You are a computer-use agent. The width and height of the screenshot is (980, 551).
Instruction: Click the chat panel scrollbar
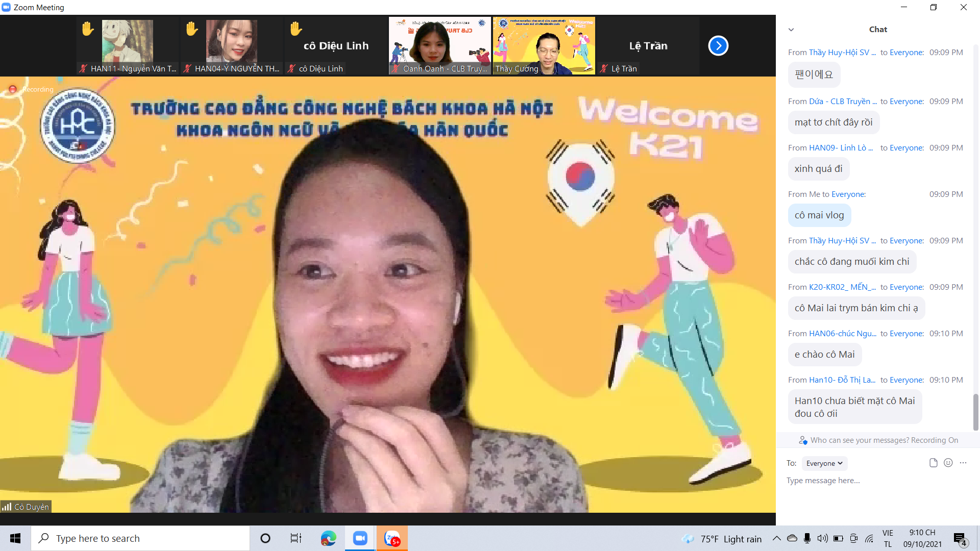[975, 411]
